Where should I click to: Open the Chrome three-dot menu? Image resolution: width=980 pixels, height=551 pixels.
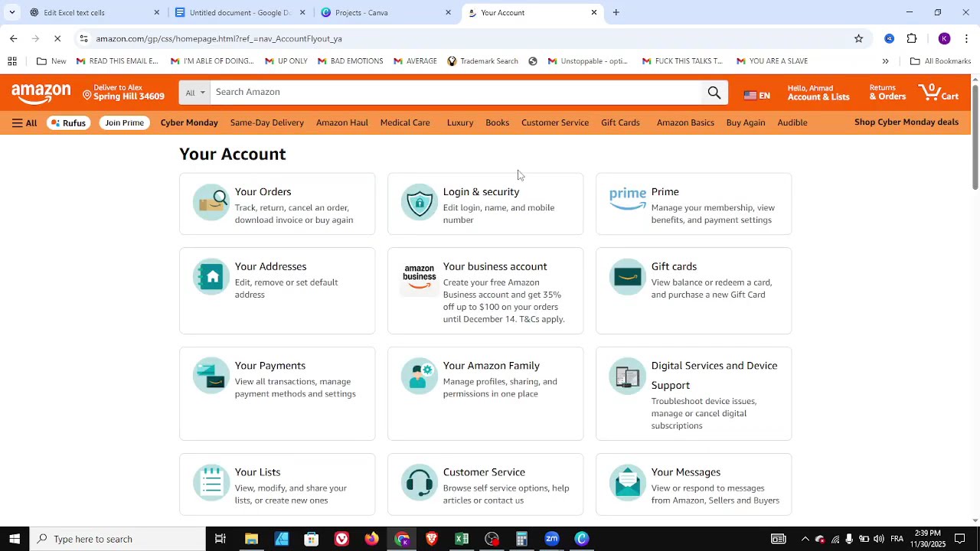[x=966, y=38]
